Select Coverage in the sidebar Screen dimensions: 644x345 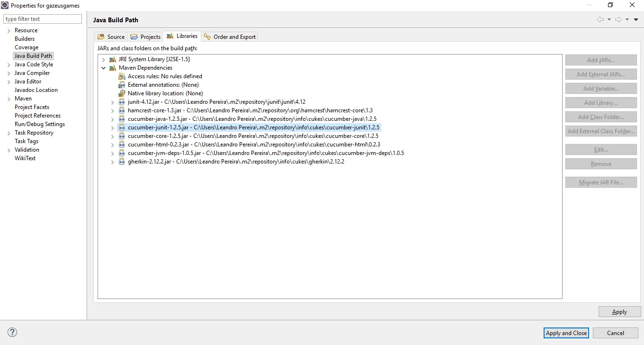coord(27,47)
